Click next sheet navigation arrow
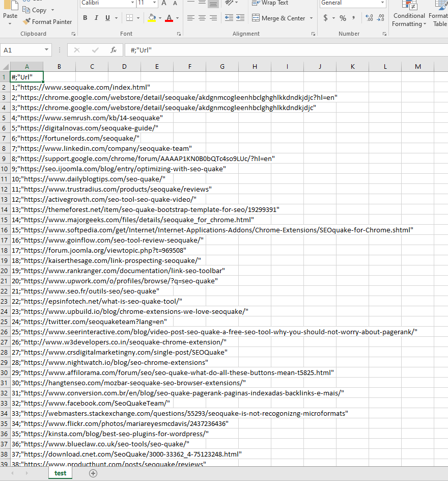Viewport: 448px width, 481px height. pyautogui.click(x=26, y=473)
